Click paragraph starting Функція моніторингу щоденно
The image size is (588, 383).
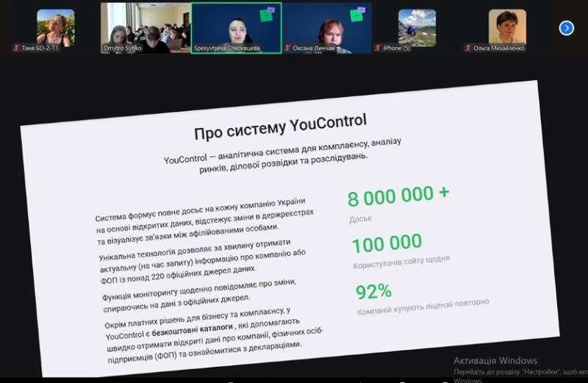pyautogui.click(x=199, y=296)
